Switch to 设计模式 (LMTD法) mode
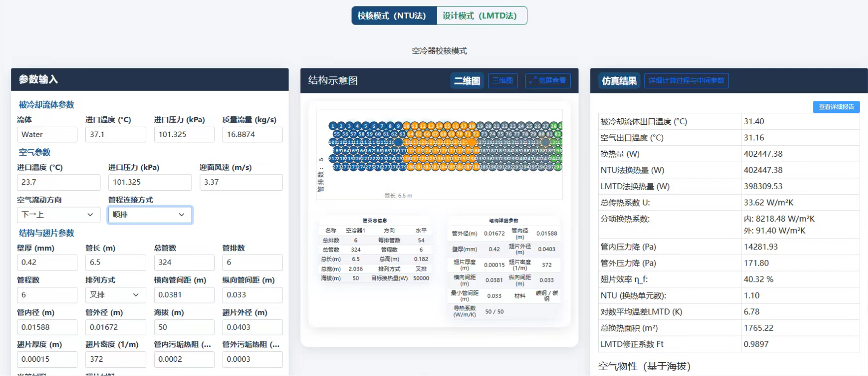Screen dimensions: 868x376 [481, 16]
